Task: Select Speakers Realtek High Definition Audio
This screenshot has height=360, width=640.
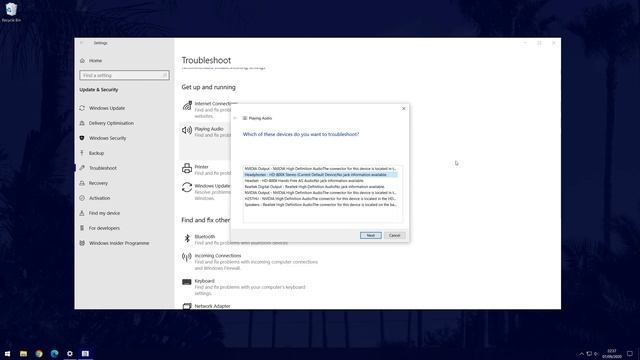Action: [x=320, y=205]
